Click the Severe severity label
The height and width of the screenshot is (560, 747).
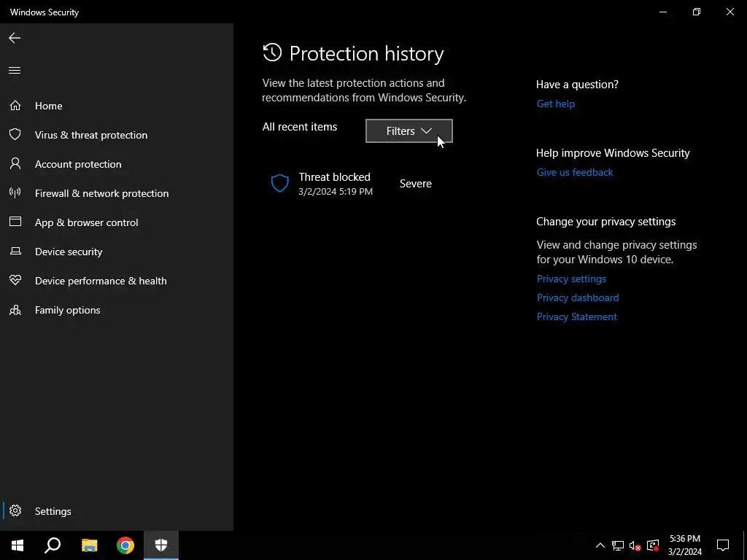(415, 184)
